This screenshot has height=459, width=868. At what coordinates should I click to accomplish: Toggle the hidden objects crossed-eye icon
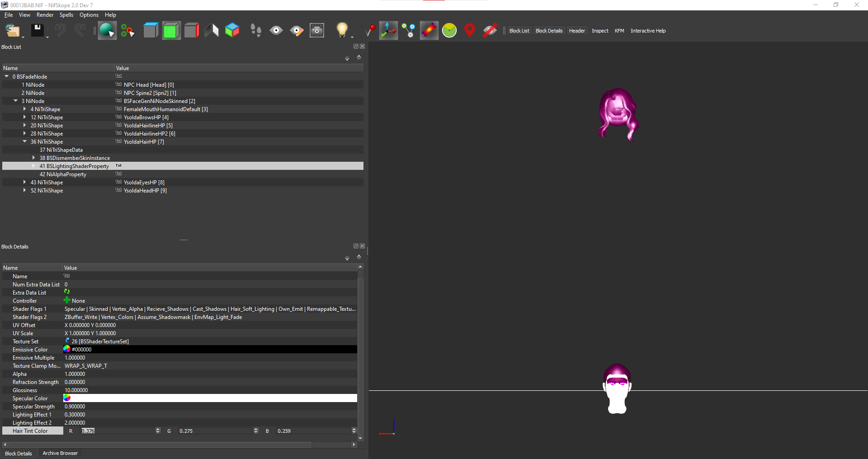[x=490, y=30]
